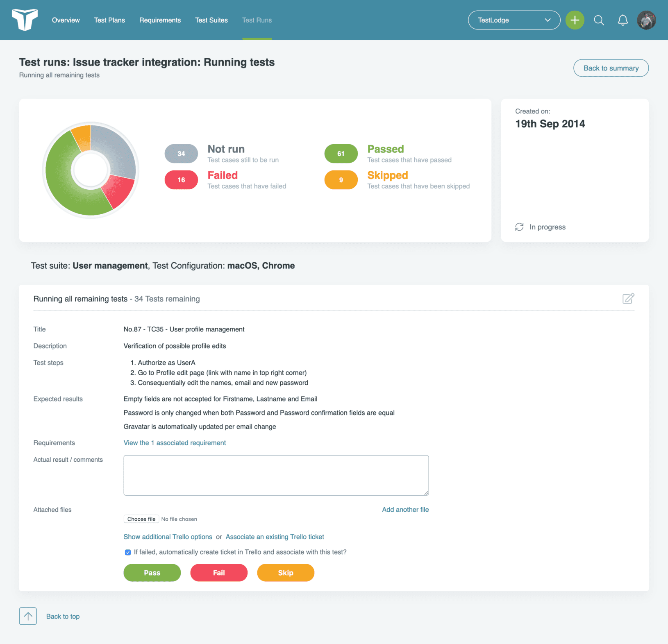Open the user avatar profile picture
Viewport: 668px width, 644px height.
(646, 20)
